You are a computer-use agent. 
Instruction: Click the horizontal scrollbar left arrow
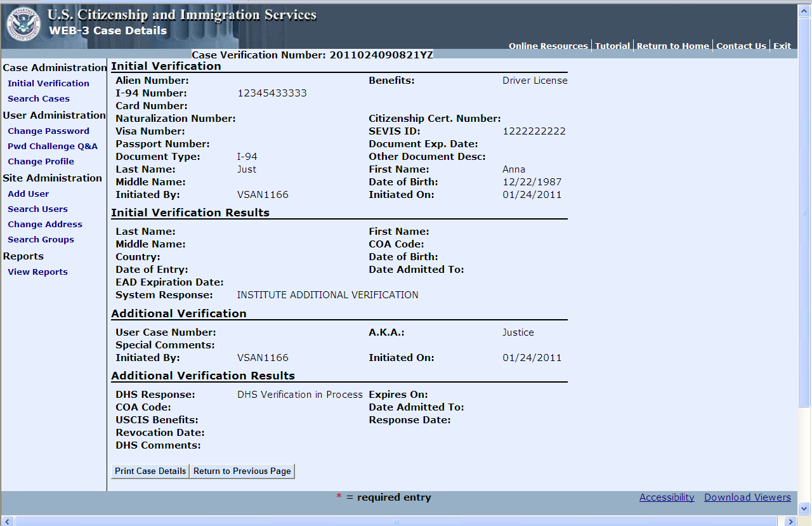click(x=6, y=521)
